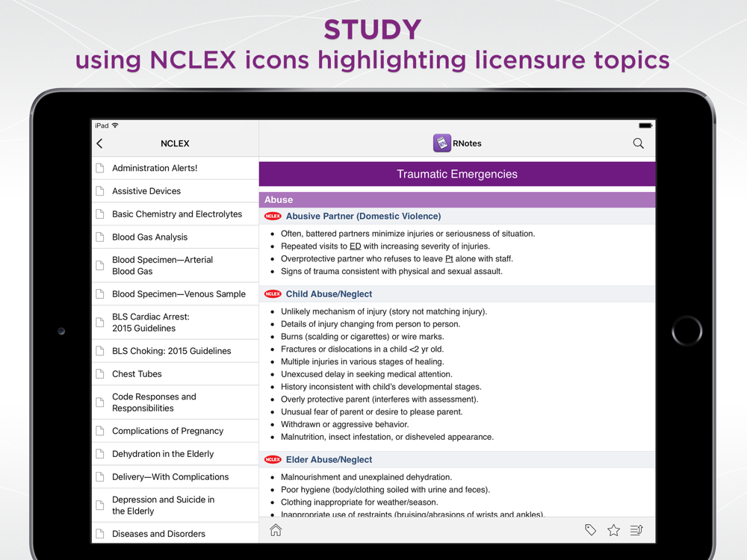747x560 pixels.
Task: Select 'Unexcused delay in seeking medical attention'
Action: click(x=367, y=374)
